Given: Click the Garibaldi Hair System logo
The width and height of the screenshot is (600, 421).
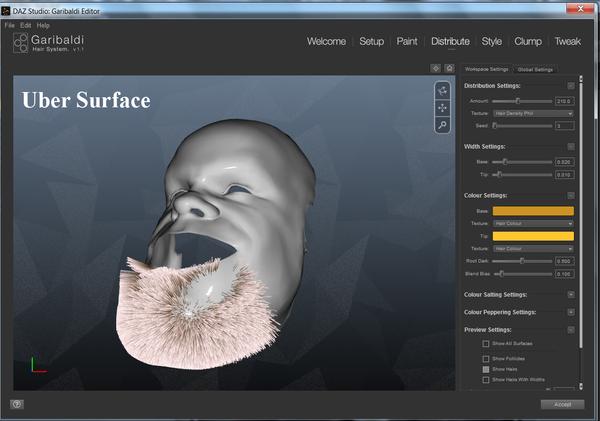Looking at the screenshot, I should pos(48,43).
